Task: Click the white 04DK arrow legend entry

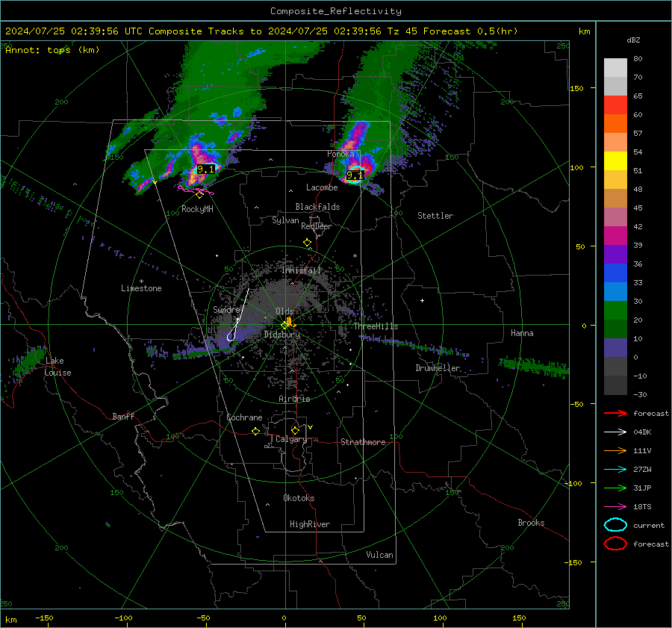Action: tap(615, 432)
